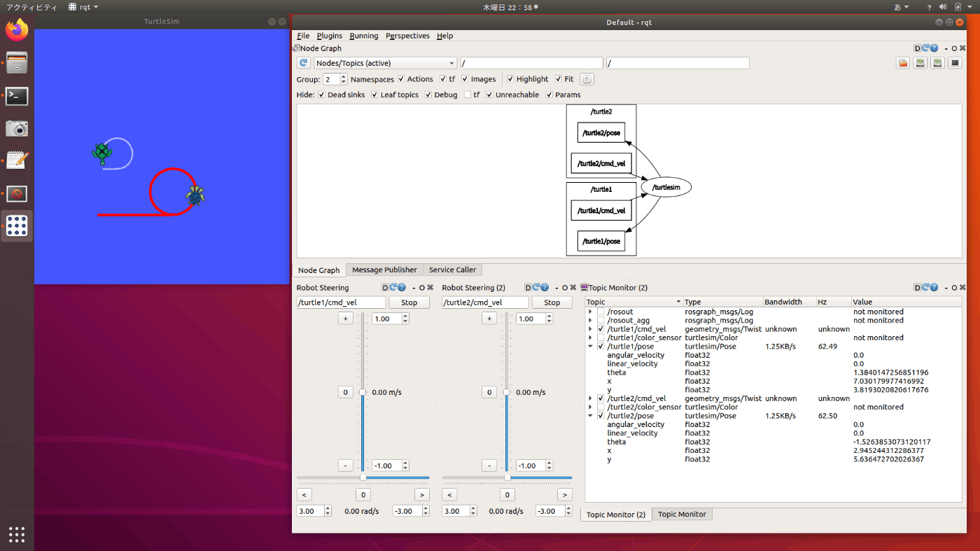Open help for Topic Monitor (2) panel
The width and height of the screenshot is (980, 551).
point(934,288)
